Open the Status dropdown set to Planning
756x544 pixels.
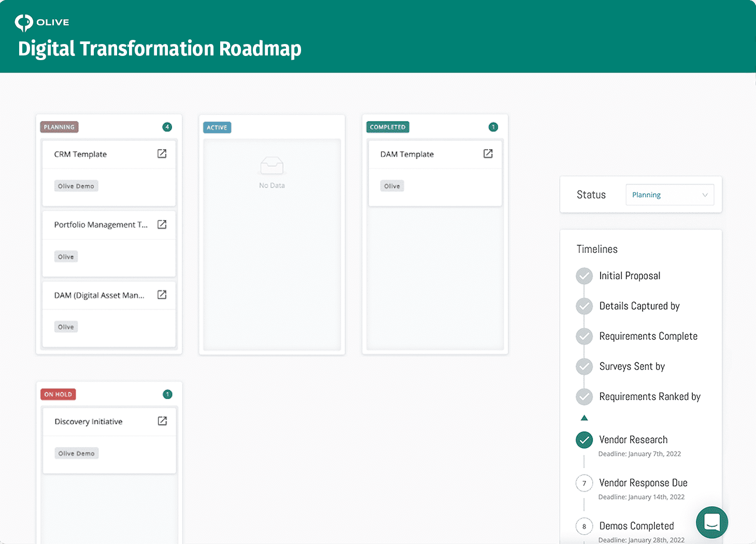(669, 194)
